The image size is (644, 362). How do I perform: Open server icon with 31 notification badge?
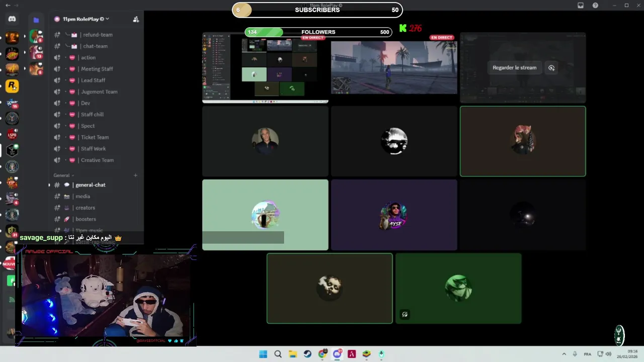coord(12,231)
